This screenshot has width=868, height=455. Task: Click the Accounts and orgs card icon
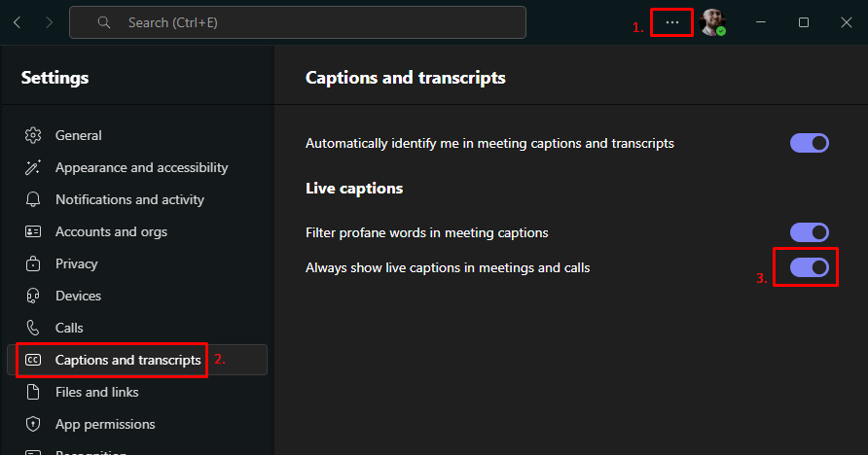(x=33, y=231)
